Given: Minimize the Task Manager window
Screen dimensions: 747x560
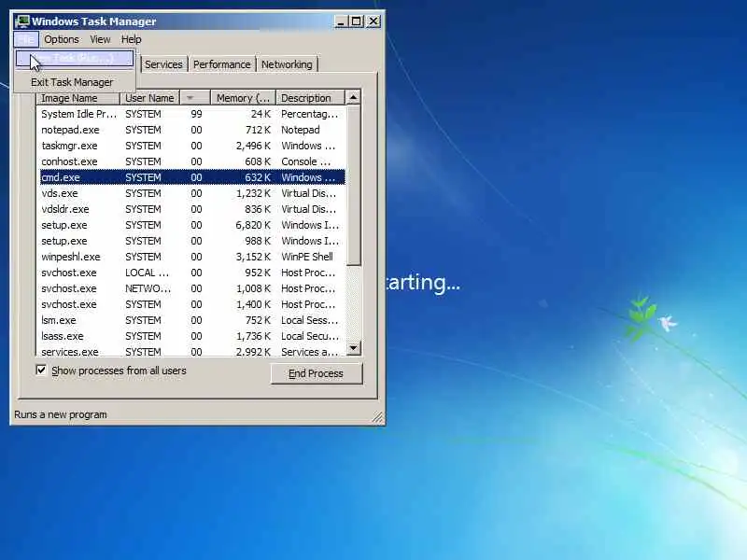Looking at the screenshot, I should click(341, 21).
